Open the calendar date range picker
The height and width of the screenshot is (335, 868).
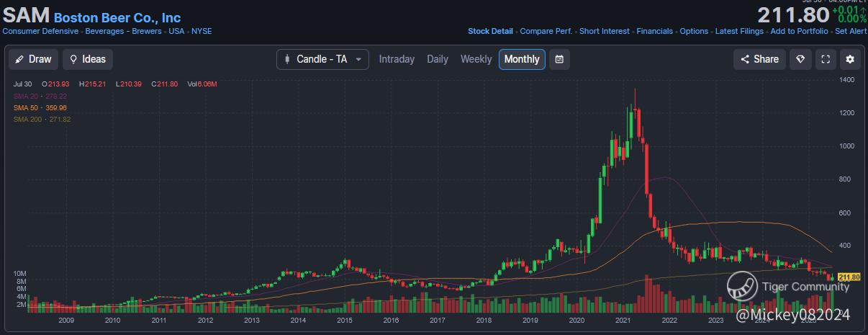560,59
